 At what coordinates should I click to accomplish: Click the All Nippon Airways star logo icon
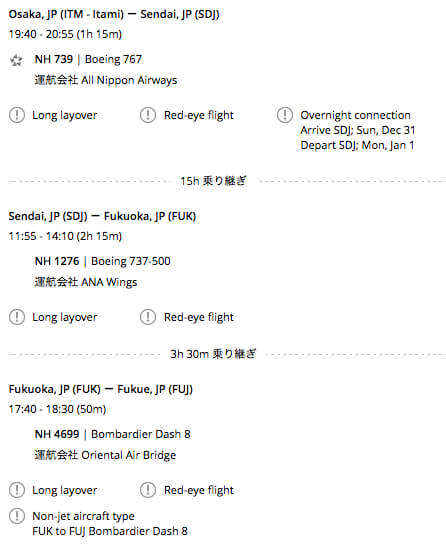pos(16,60)
